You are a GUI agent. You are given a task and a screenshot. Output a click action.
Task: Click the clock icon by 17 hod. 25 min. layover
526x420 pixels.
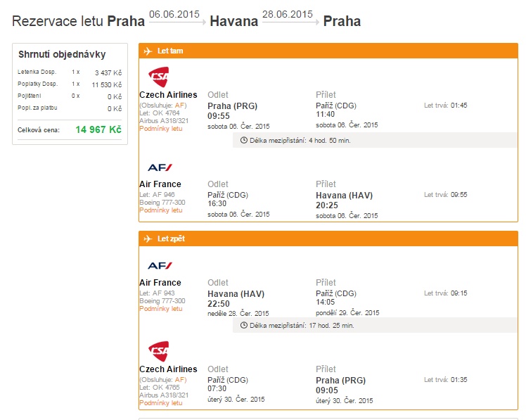(244, 325)
